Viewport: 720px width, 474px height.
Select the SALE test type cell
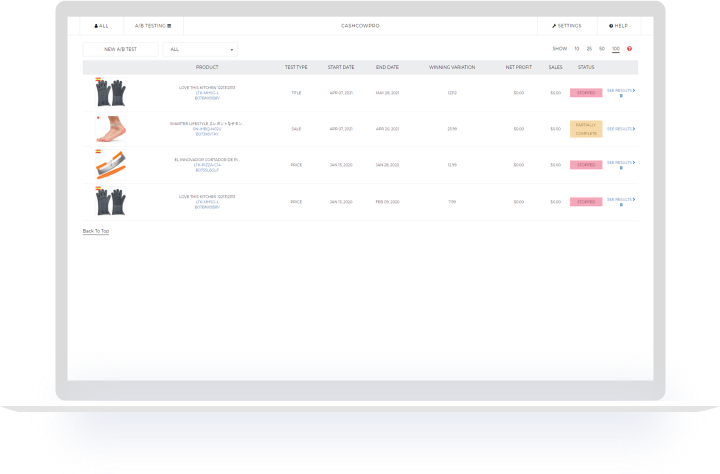[296, 129]
